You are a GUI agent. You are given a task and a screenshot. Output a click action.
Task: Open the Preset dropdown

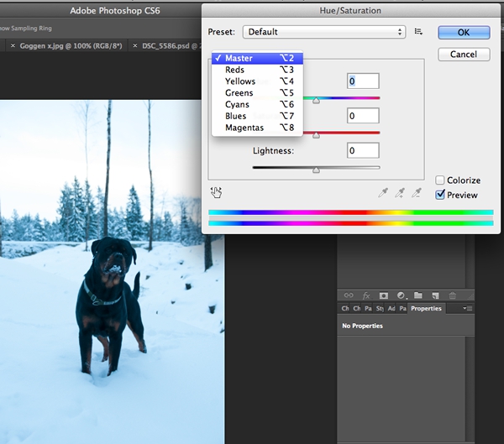323,32
